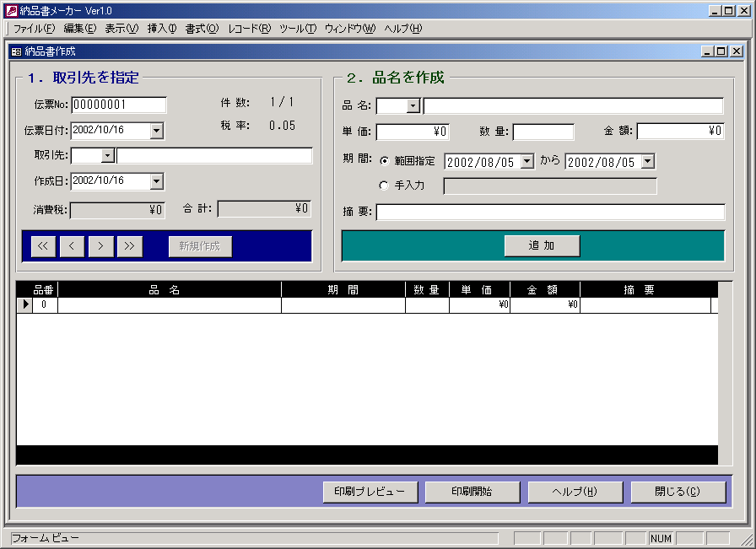This screenshot has width=756, height=549.
Task: Click the 品名 table column header
Action: (170, 290)
